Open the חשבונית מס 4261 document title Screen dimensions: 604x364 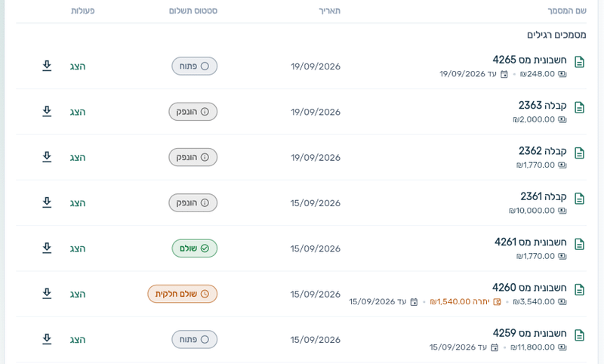[x=531, y=242]
